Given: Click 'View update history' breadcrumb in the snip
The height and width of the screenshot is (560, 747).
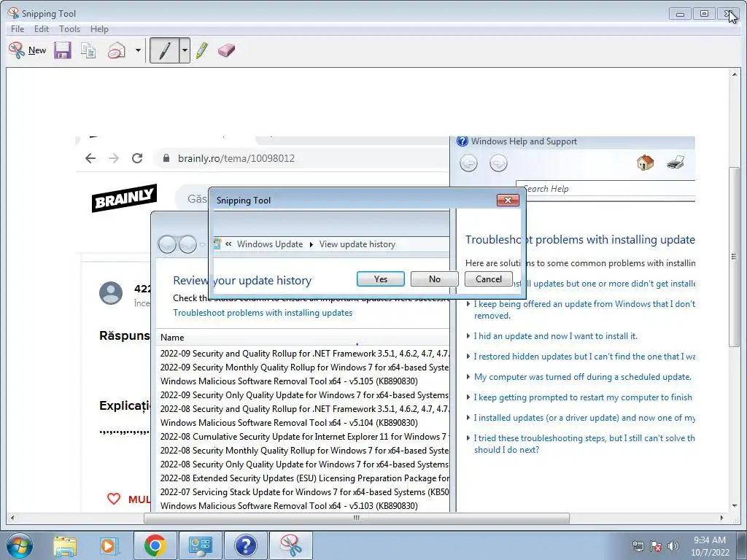Looking at the screenshot, I should pos(357,244).
